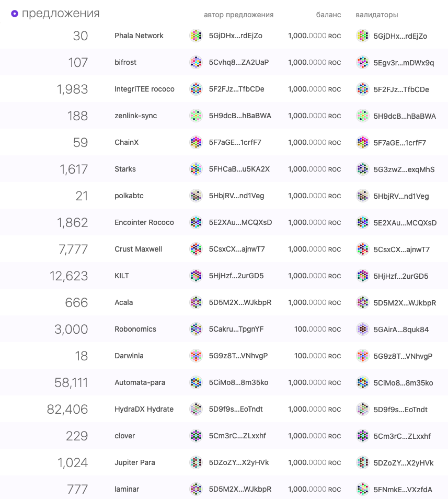Screen dimensions: 448x499
Task: Select Starks validator identicon 5G3zwZ…exqMhS
Action: point(362,169)
